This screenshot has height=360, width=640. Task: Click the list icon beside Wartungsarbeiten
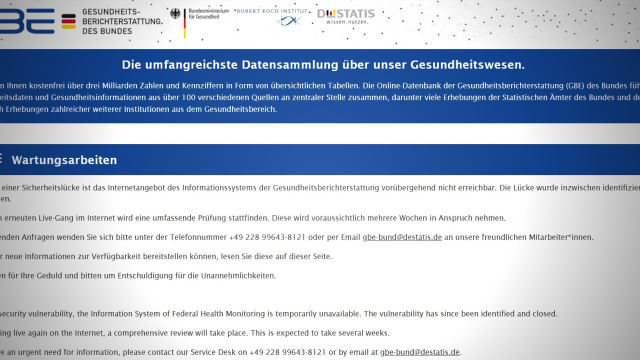click(x=1, y=158)
